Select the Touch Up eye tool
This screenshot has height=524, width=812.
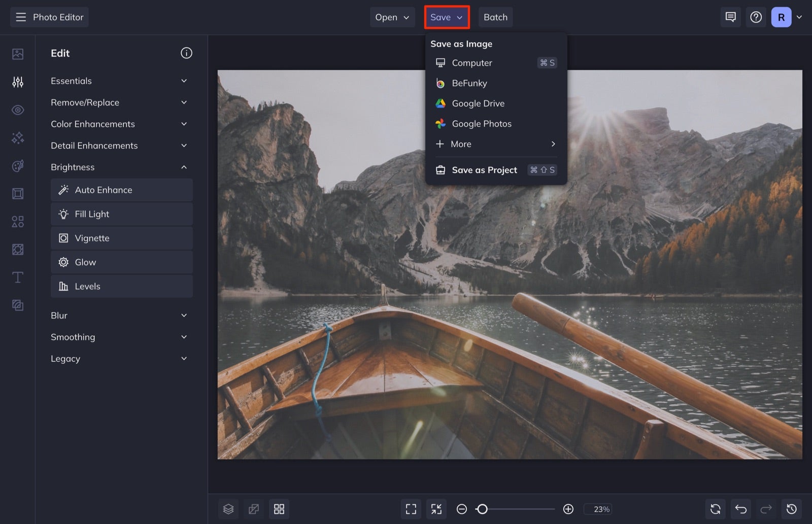click(17, 110)
